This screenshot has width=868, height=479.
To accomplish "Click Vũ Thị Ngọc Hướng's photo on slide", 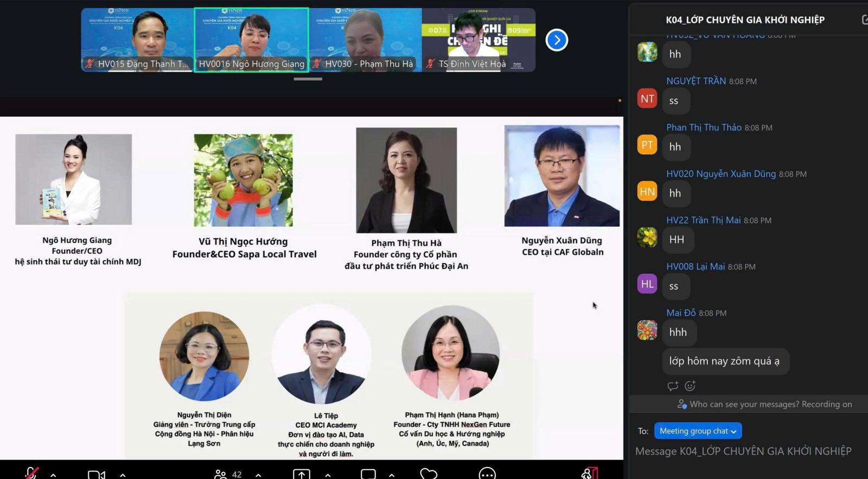I will [x=243, y=180].
